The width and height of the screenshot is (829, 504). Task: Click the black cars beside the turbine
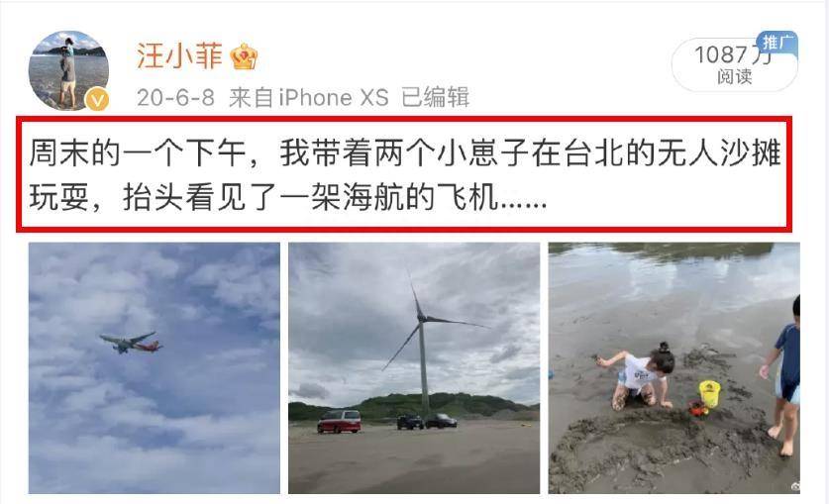coord(427,421)
